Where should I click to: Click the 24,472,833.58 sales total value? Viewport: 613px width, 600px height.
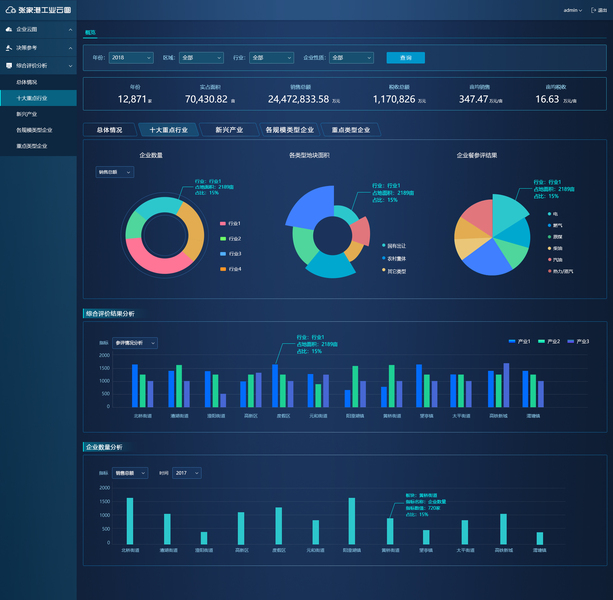[298, 99]
